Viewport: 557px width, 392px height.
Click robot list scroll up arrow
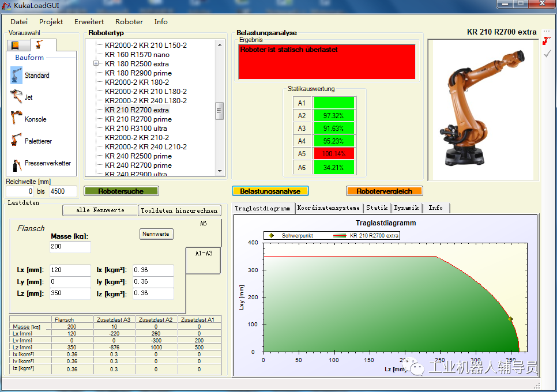[220, 45]
